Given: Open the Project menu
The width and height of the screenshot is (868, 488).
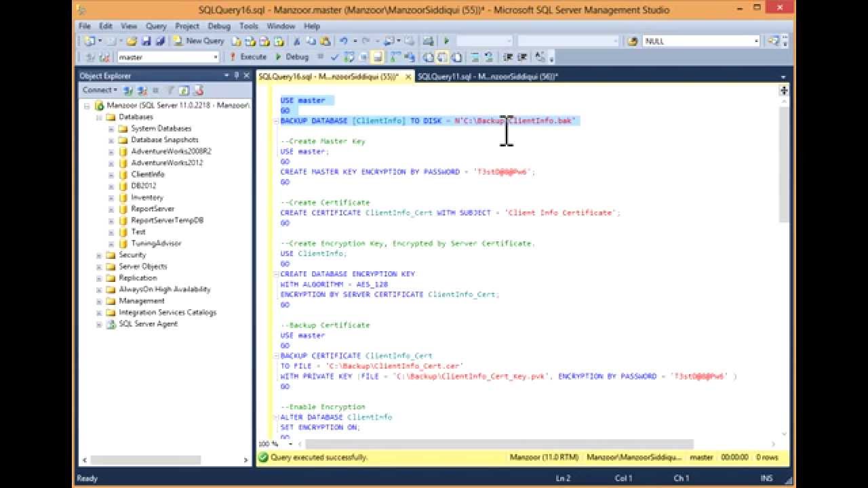Looking at the screenshot, I should coord(187,26).
